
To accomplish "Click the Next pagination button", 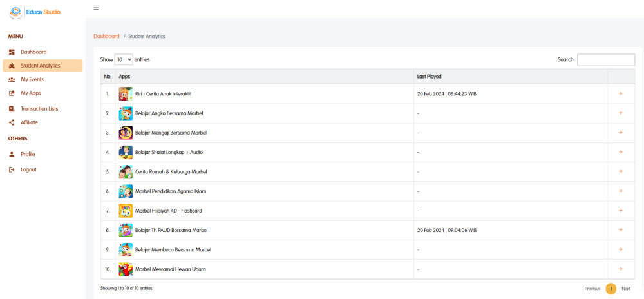I will click(626, 289).
